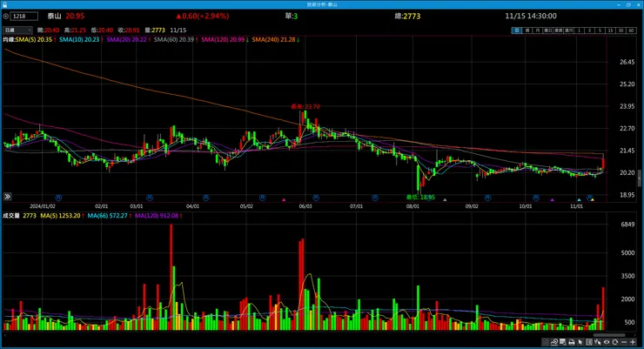Click the SMA(10) 20.23 moving average label
Screen dimensions: 644x349
coord(81,39)
